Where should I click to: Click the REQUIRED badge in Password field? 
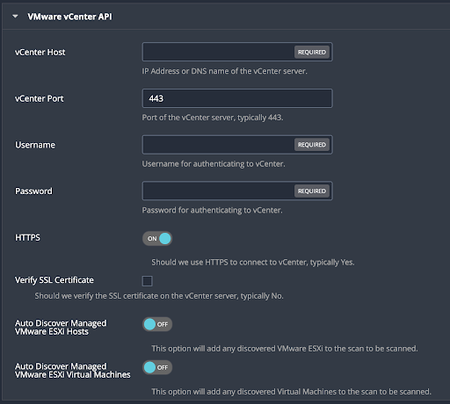coord(312,191)
